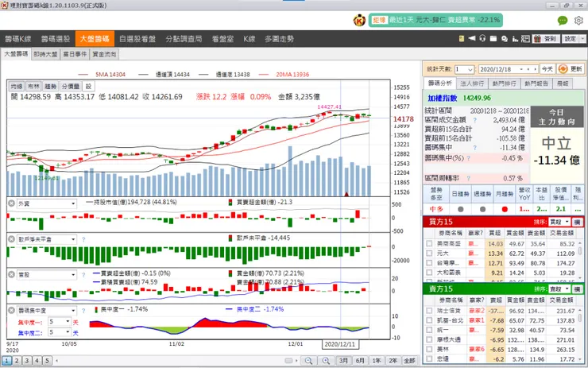The width and height of the screenshot is (588, 368).
Task: Click the help question mark beside 當股
Action: [x=83, y=275]
